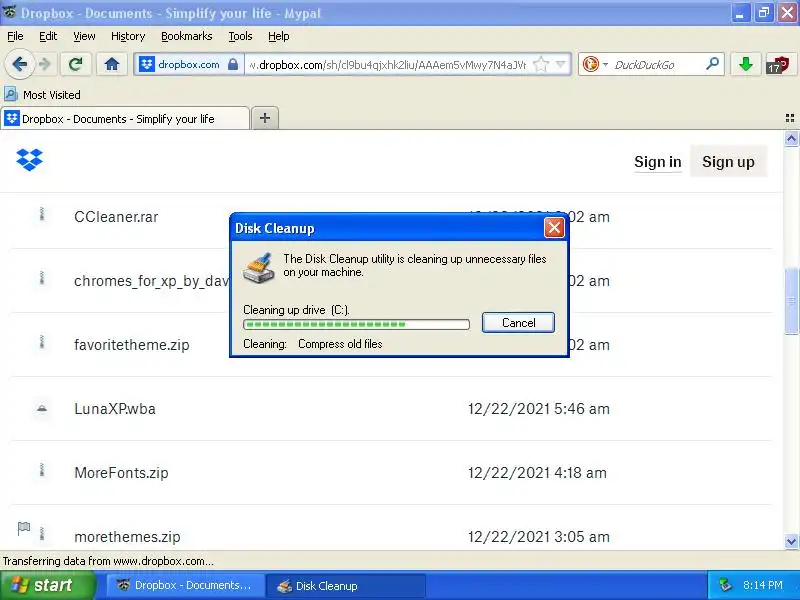Open the Help menu
Viewport: 800px width, 600px height.
(x=279, y=36)
